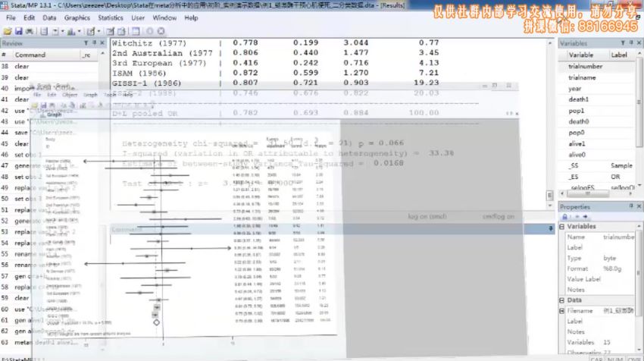
Task: Open the Help menu
Action: pos(191,18)
